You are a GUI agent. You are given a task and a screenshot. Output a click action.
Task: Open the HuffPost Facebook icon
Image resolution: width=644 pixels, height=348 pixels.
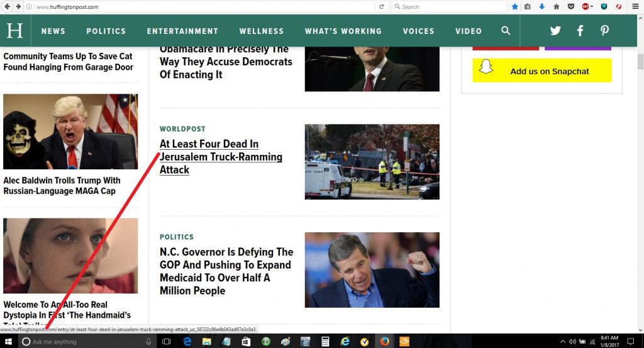click(580, 31)
